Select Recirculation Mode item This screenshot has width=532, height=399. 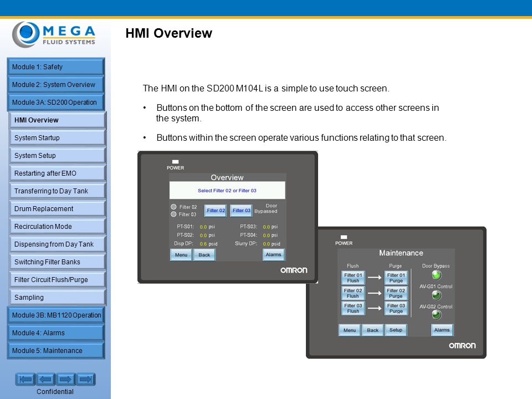pyautogui.click(x=57, y=226)
